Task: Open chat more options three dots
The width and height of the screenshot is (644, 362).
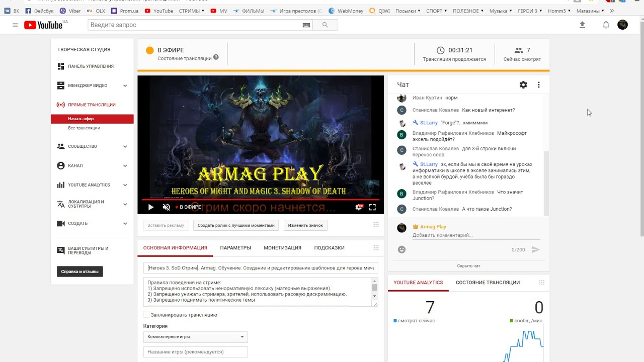Action: [539, 85]
